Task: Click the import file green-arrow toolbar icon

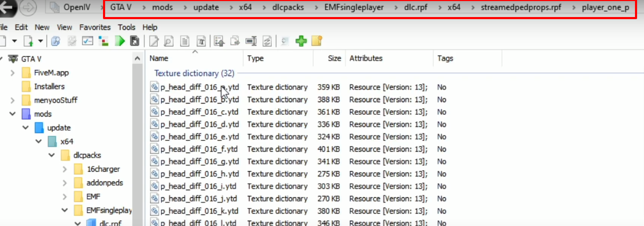Action: pyautogui.click(x=28, y=41)
